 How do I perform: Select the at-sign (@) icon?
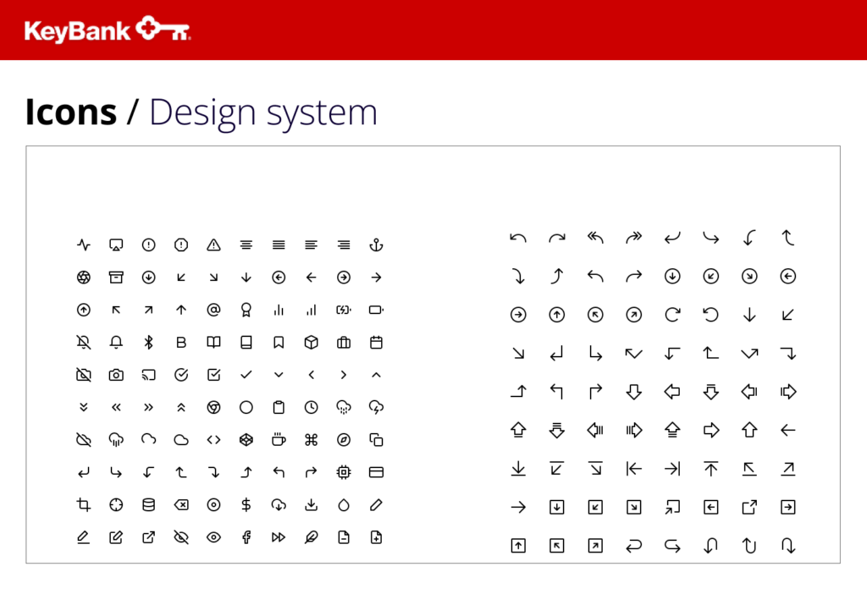(x=214, y=310)
